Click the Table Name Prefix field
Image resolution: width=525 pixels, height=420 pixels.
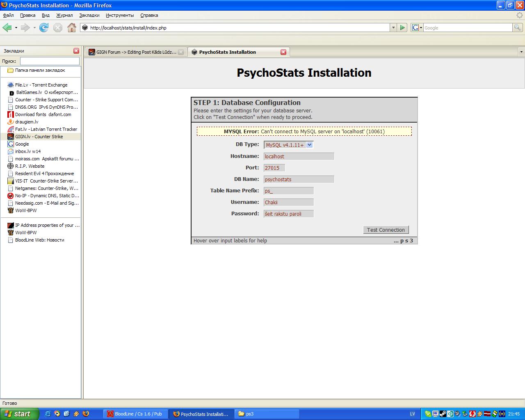click(x=289, y=191)
